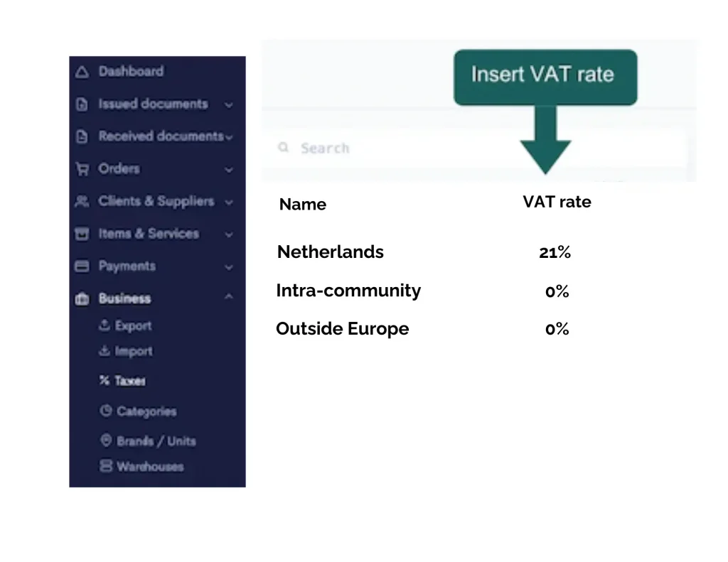Select the Intra-community tax row
The height and width of the screenshot is (562, 728).
tap(348, 290)
